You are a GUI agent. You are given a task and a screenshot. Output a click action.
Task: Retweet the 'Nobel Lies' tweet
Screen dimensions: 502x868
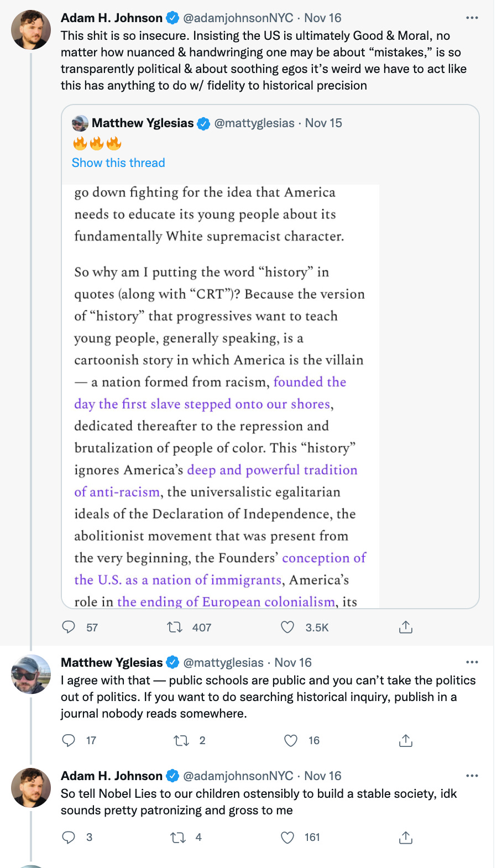(x=178, y=838)
